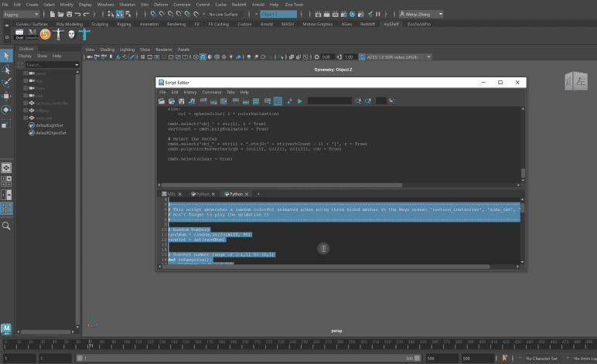Image resolution: width=597 pixels, height=364 pixels.
Task: Open Wenyi Zhang account dropdown
Action: (421, 14)
